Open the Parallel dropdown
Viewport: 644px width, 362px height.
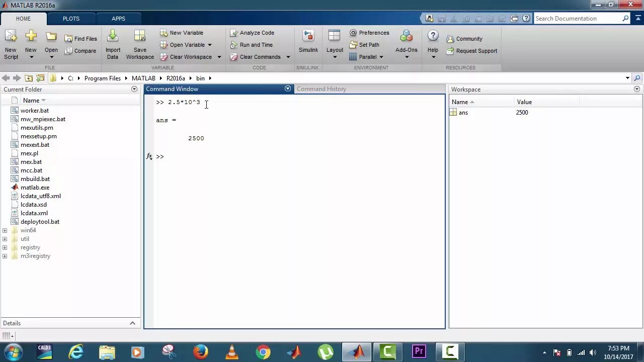366,57
